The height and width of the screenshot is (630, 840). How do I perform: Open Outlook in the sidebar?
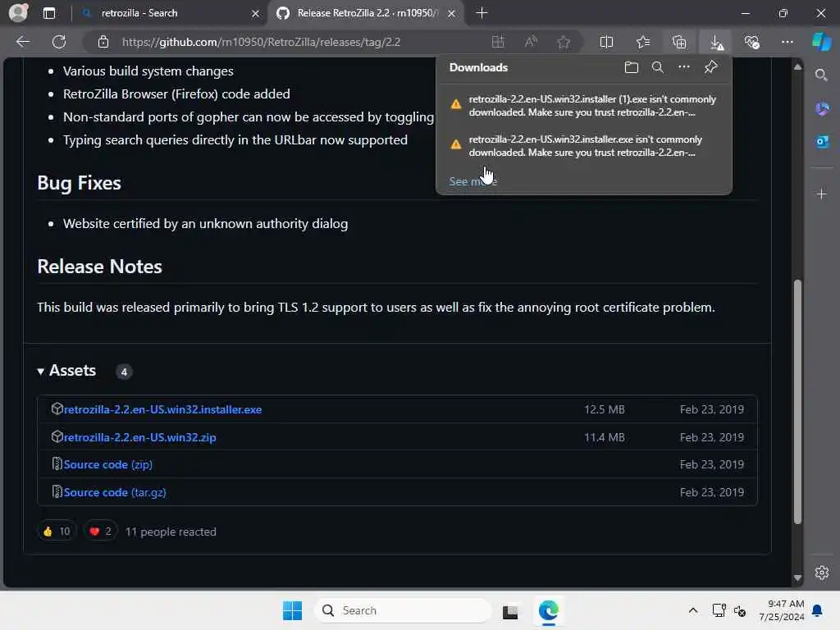[x=822, y=142]
